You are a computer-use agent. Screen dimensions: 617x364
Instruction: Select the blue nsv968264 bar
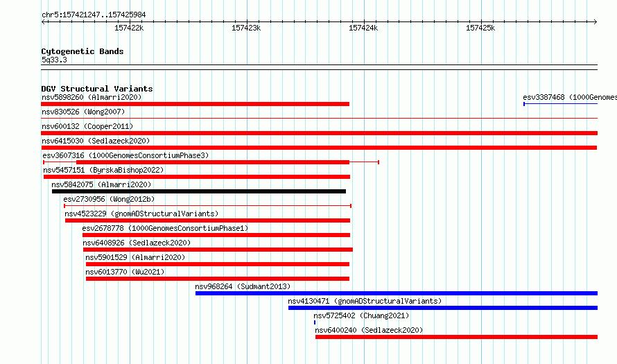[x=397, y=293]
